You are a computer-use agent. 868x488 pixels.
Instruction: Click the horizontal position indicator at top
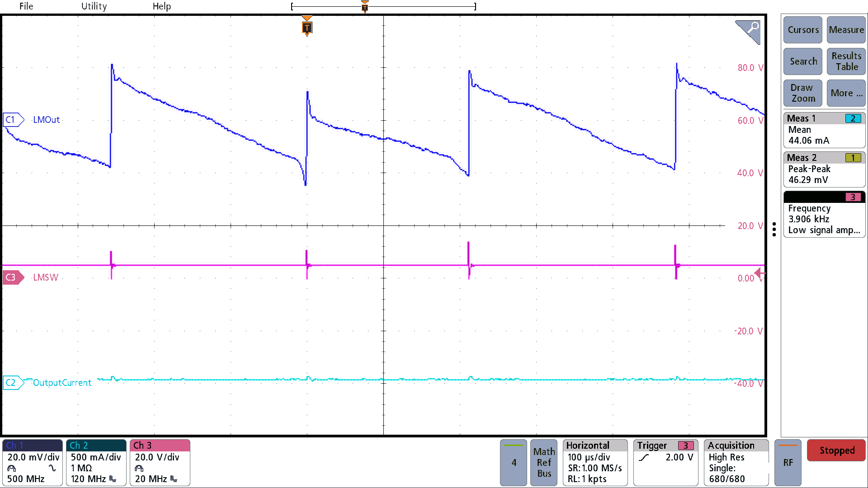pos(364,6)
